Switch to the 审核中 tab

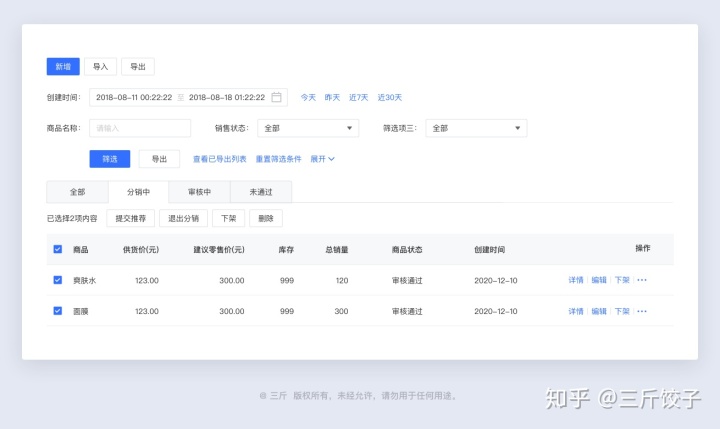200,192
